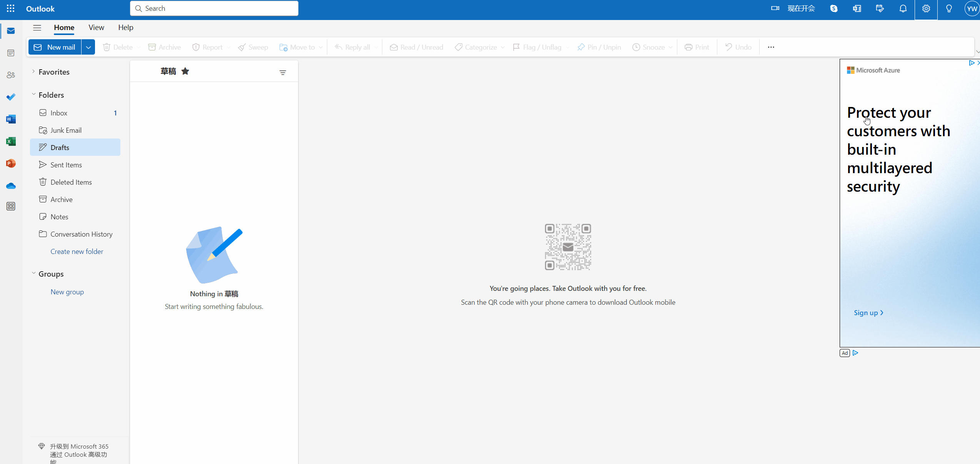Open the Notes folder
Viewport: 980px width, 464px height.
75,217
